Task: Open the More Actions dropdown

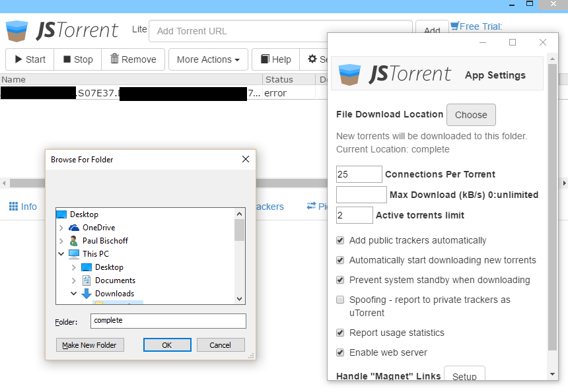Action: pyautogui.click(x=208, y=59)
